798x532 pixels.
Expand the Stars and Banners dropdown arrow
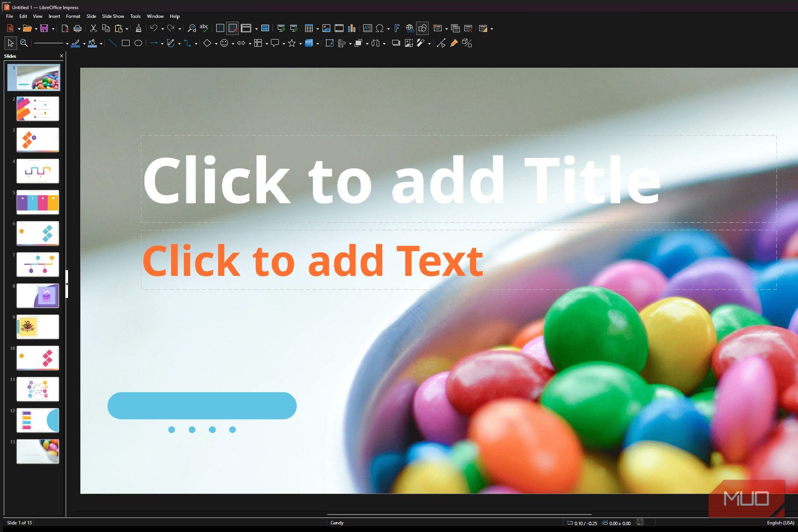pos(300,44)
